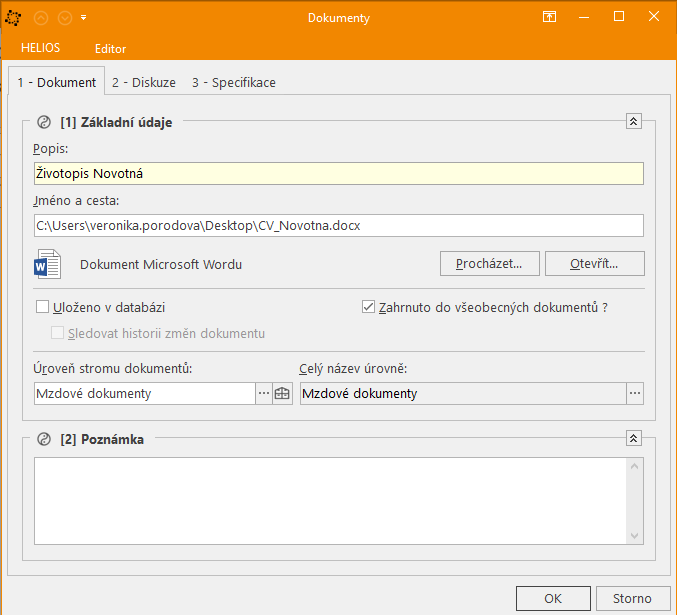Open the document tree browser icon
Image resolution: width=677 pixels, height=615 pixels.
pyautogui.click(x=282, y=394)
